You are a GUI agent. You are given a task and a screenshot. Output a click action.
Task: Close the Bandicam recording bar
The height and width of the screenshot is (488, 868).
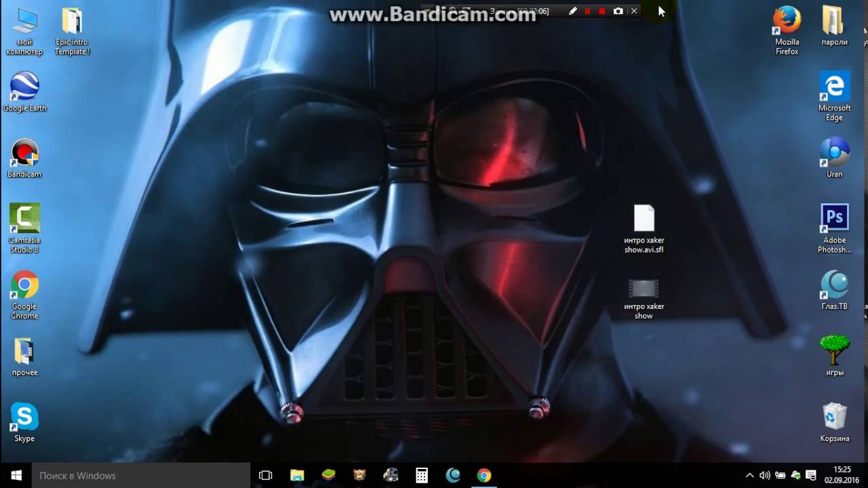[634, 11]
